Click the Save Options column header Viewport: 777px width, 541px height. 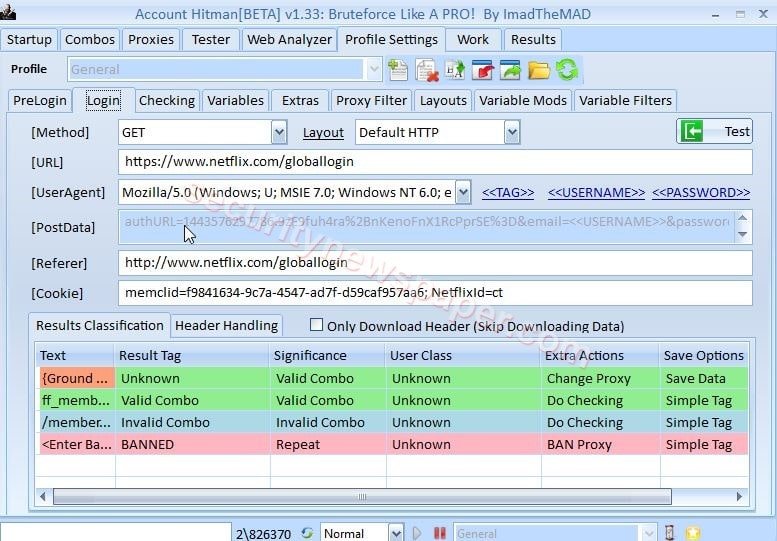(x=704, y=355)
